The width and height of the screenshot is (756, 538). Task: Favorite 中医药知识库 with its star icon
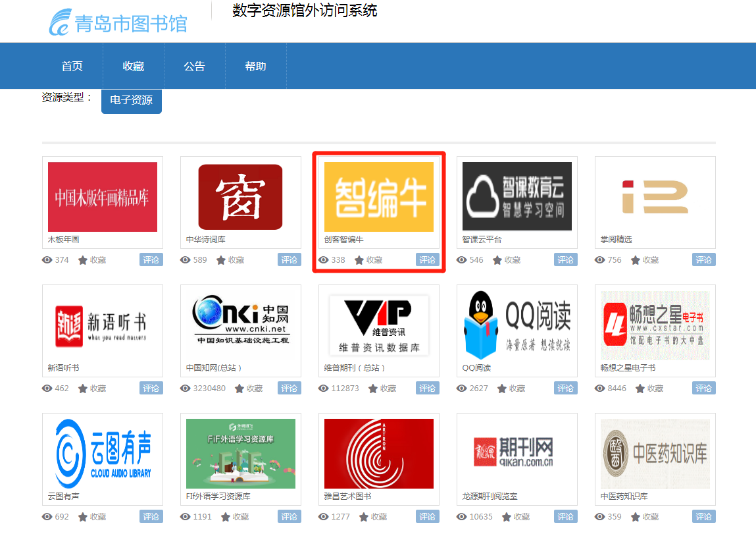(x=636, y=517)
